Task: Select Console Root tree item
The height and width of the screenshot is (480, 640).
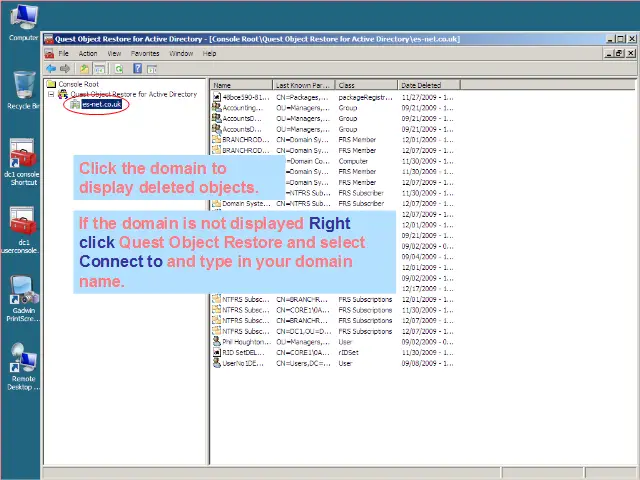Action: click(x=78, y=84)
